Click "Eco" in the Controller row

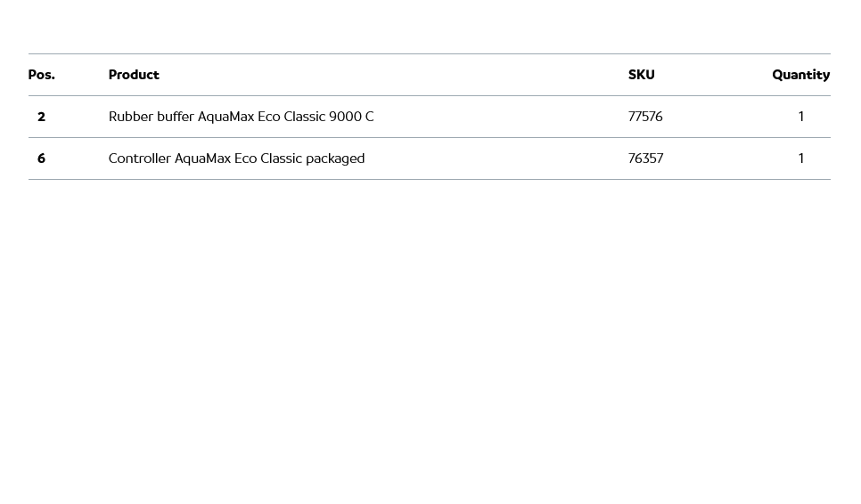245,159
